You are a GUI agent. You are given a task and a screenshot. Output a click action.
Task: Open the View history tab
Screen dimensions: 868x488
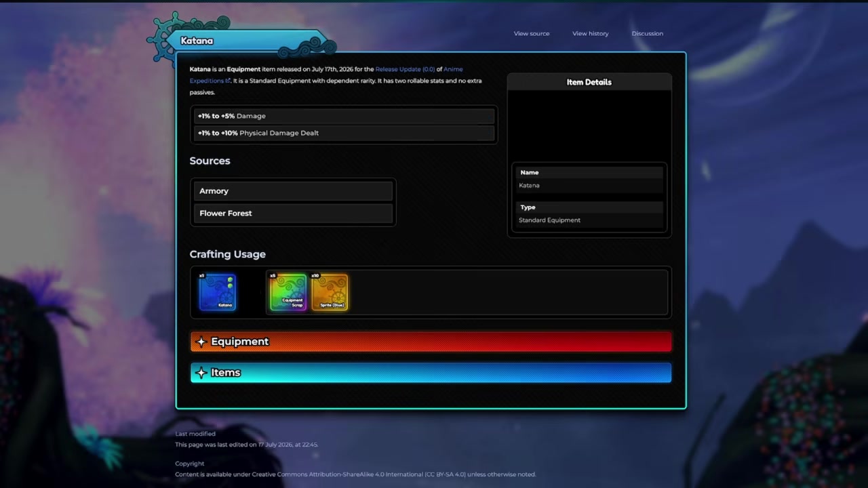tap(591, 33)
